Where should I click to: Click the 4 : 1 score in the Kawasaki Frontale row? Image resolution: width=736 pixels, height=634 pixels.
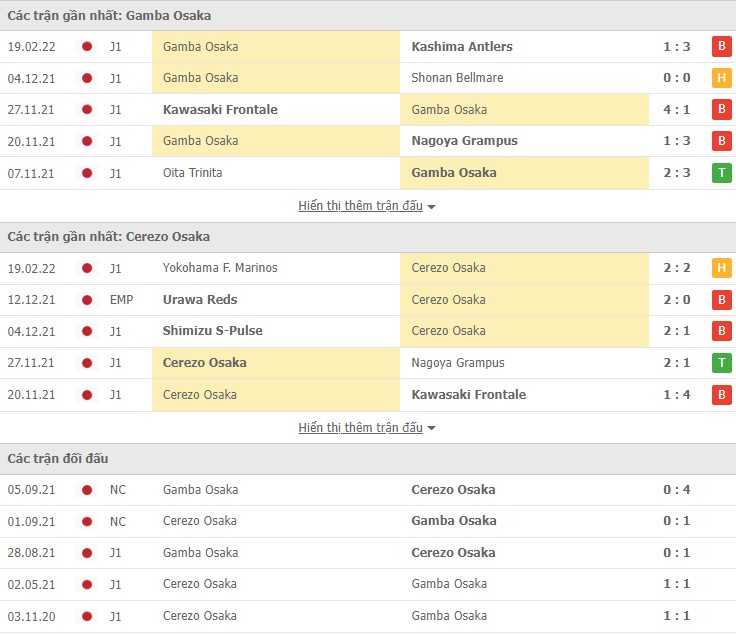coord(677,110)
